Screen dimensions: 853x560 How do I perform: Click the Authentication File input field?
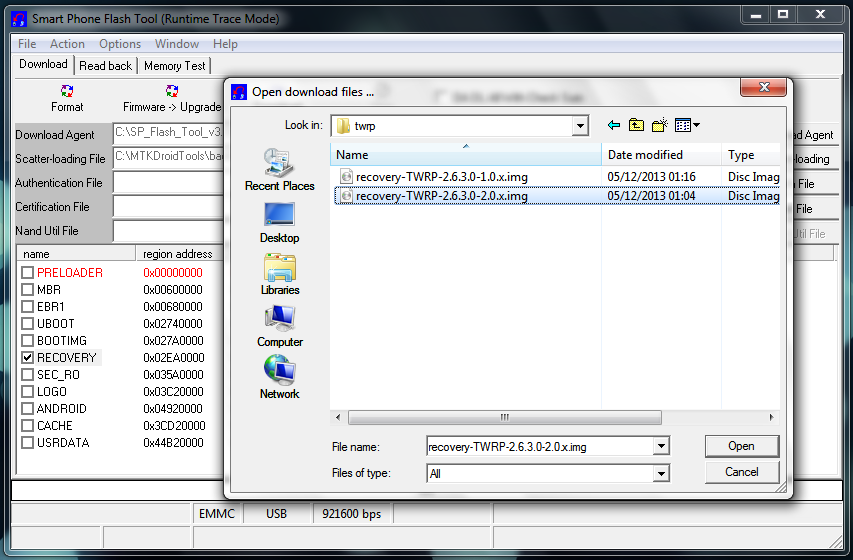click(169, 183)
